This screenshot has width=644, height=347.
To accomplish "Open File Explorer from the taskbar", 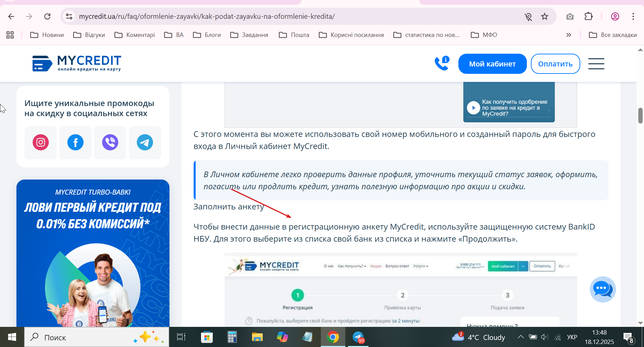I will pyautogui.click(x=257, y=337).
